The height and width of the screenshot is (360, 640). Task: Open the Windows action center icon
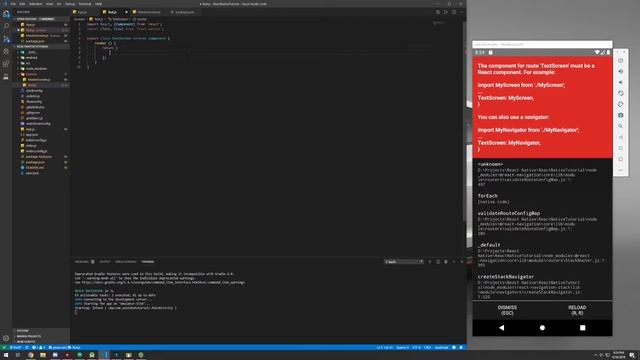point(632,355)
